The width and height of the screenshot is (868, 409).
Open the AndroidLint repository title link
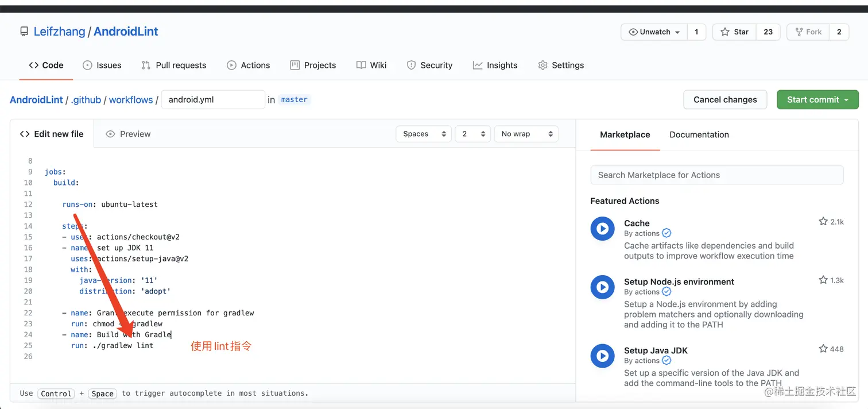126,32
